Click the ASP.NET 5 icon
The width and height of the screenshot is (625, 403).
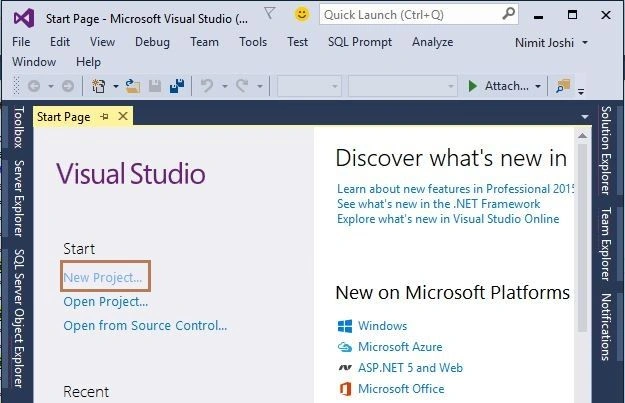(x=345, y=368)
